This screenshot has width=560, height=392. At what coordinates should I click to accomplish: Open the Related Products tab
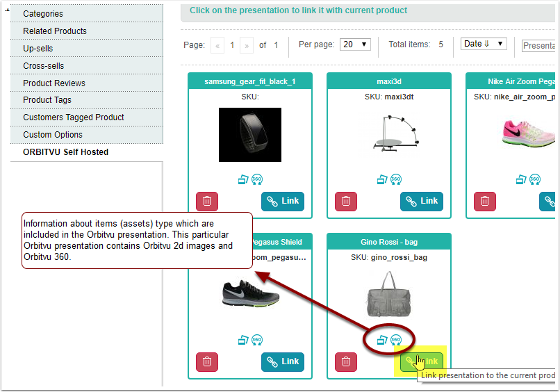tap(87, 31)
